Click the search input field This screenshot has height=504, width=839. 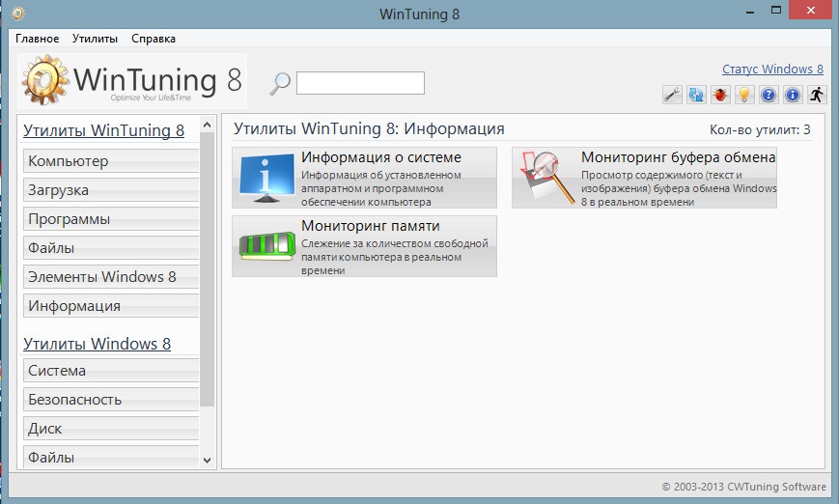click(360, 83)
